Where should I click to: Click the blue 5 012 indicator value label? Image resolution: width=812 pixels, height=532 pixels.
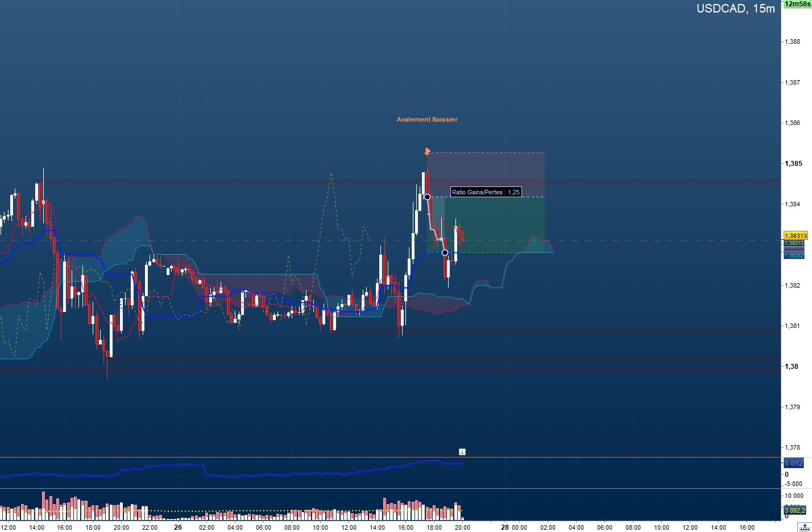794,463
